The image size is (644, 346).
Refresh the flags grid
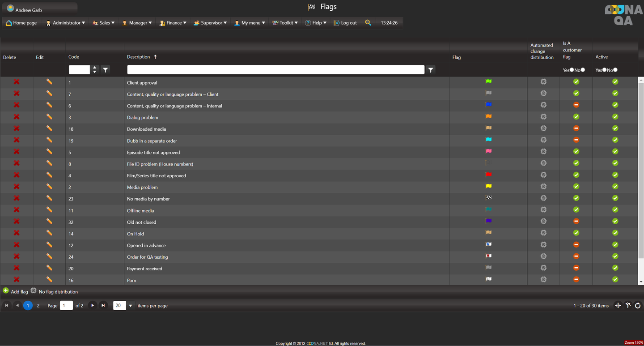[638, 306]
